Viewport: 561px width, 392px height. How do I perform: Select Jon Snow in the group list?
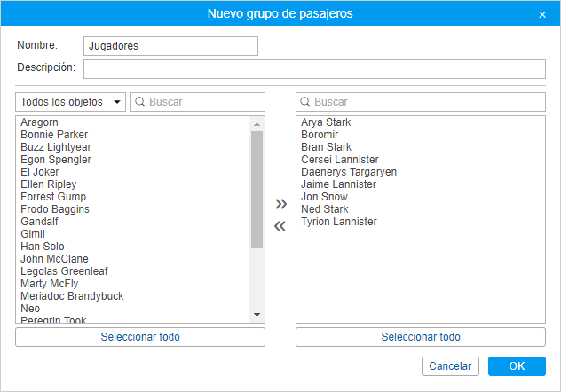pos(324,197)
